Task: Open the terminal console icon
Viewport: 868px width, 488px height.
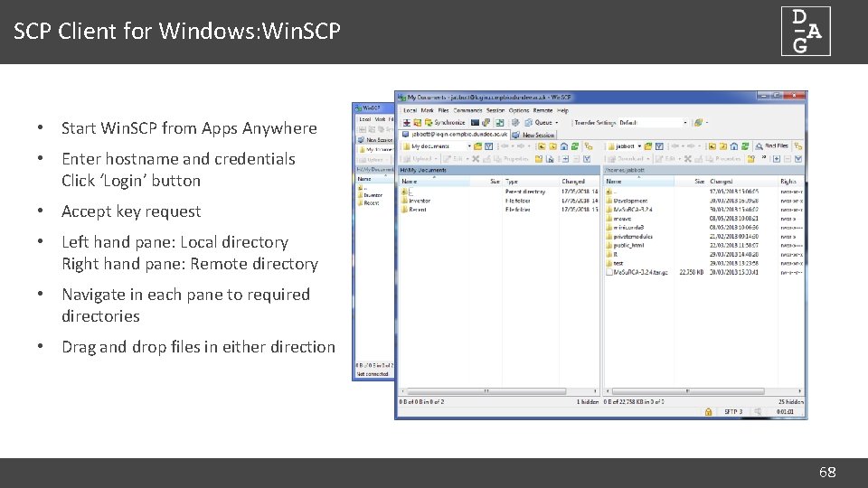Action: (475, 122)
